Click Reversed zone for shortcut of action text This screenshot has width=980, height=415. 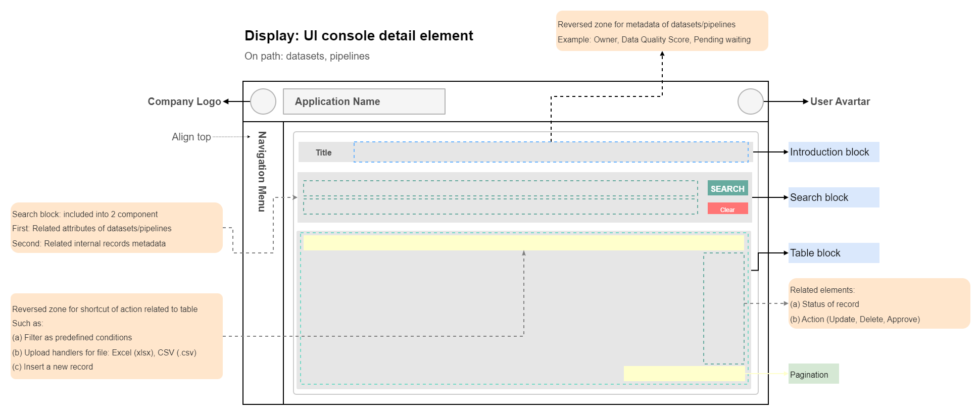click(105, 309)
